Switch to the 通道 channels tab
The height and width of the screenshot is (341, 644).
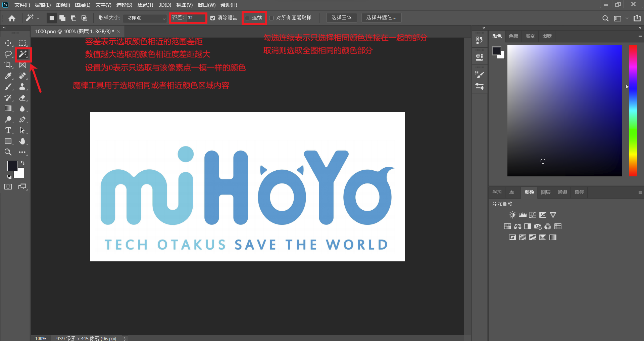click(x=562, y=192)
